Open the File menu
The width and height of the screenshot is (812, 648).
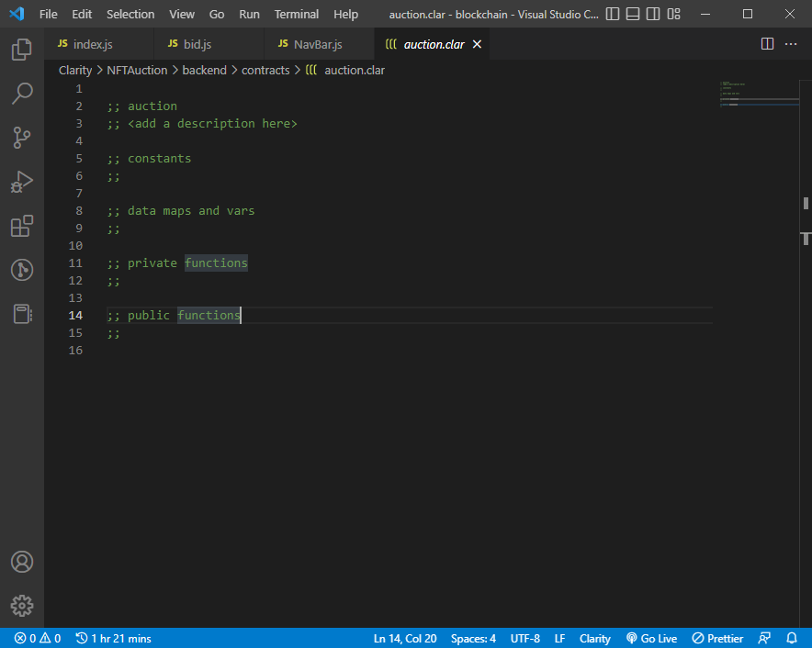pos(48,14)
